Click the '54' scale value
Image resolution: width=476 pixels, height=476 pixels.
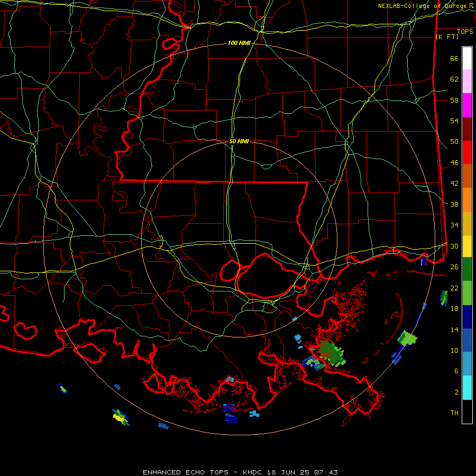pos(454,121)
